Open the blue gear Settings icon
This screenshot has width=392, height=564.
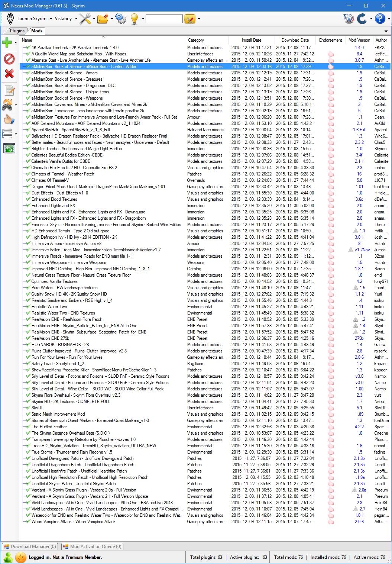point(120,19)
